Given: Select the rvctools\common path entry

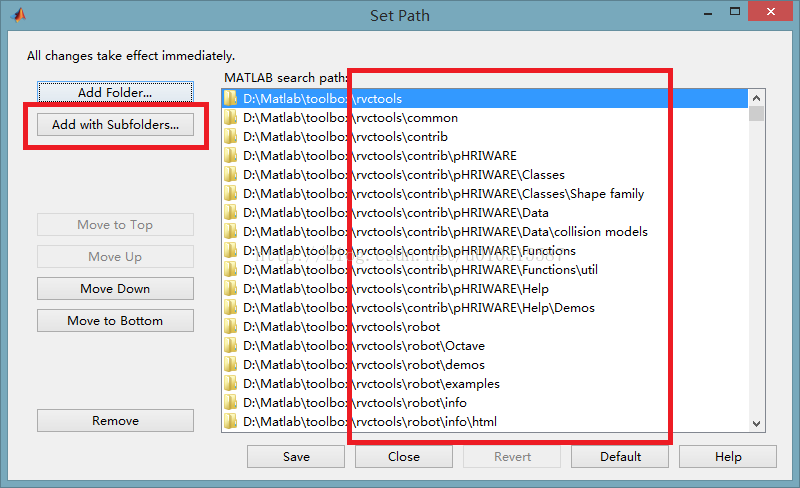Looking at the screenshot, I should coord(485,118).
